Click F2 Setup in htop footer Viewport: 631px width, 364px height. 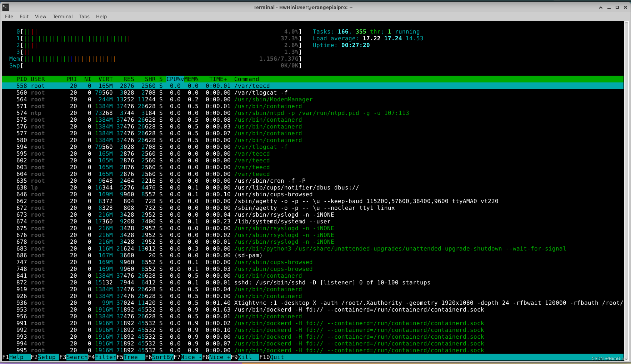tap(45, 357)
